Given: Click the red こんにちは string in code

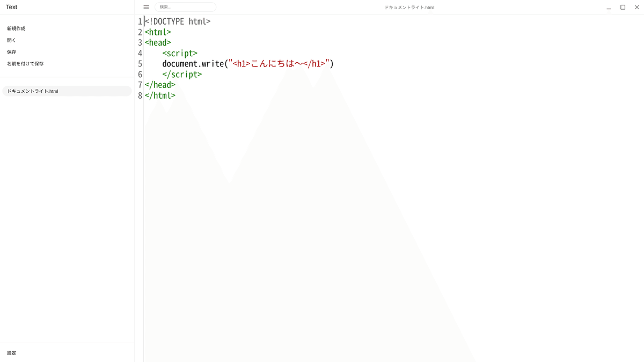Looking at the screenshot, I should (x=273, y=64).
